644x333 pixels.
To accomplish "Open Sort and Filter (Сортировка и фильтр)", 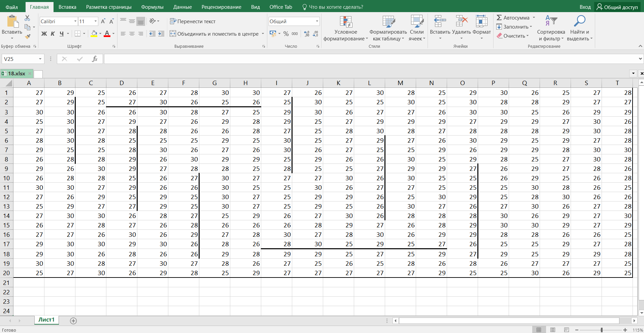I will click(551, 28).
